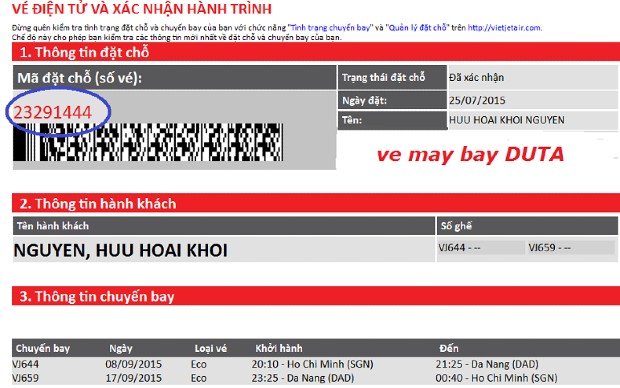The width and height of the screenshot is (620, 388).
Task: Select flight date 08/09/2015
Action: [x=133, y=364]
